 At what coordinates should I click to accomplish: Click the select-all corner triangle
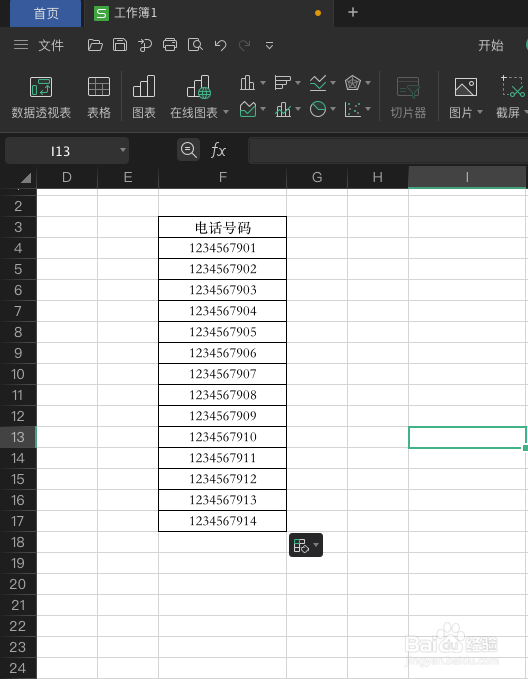[x=25, y=178]
